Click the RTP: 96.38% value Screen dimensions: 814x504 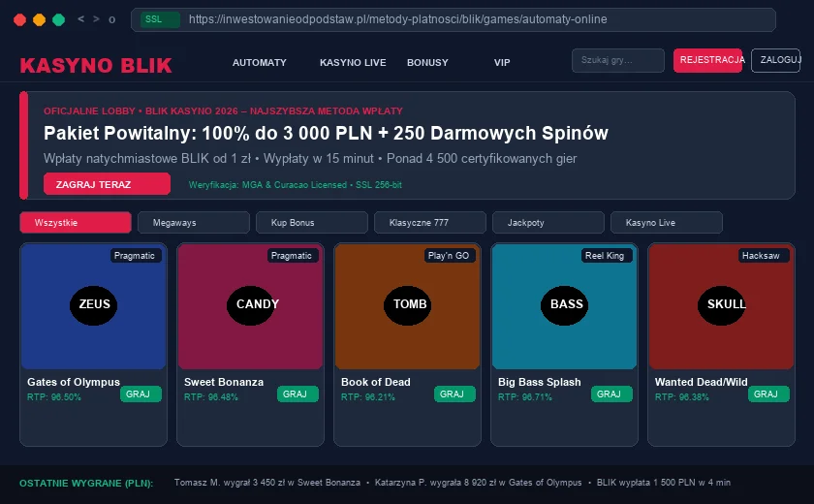[x=681, y=397]
